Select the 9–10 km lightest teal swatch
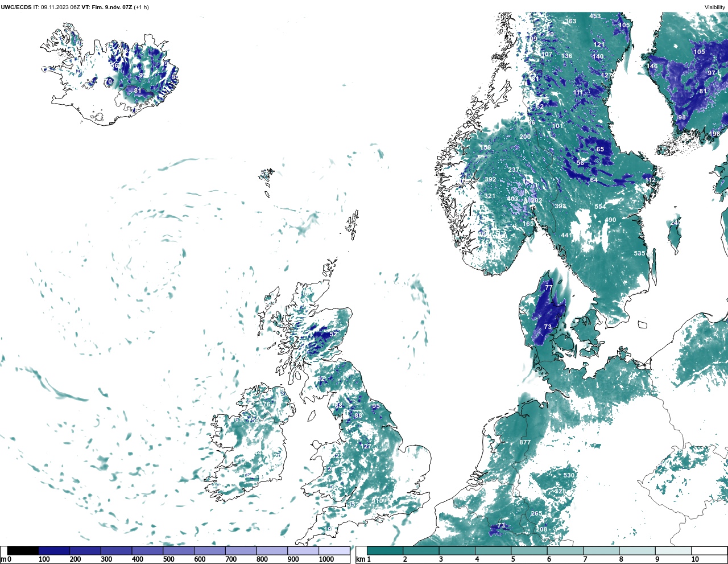 coord(673,551)
